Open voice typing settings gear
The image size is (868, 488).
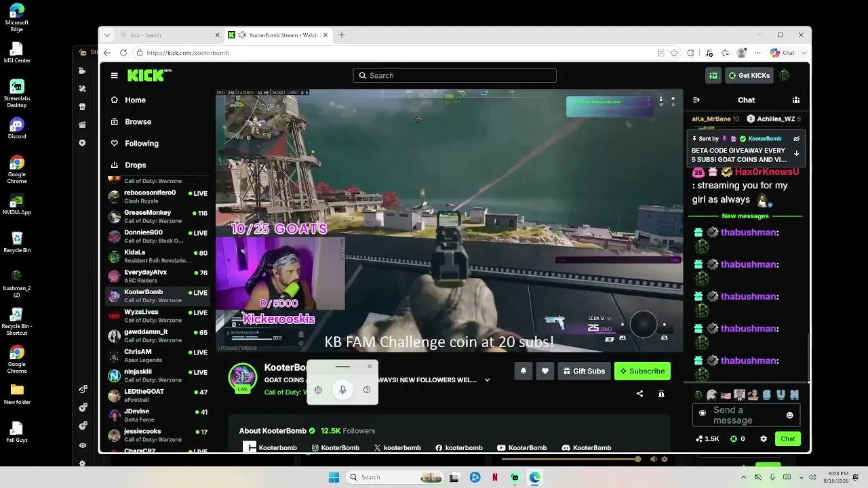(x=318, y=390)
